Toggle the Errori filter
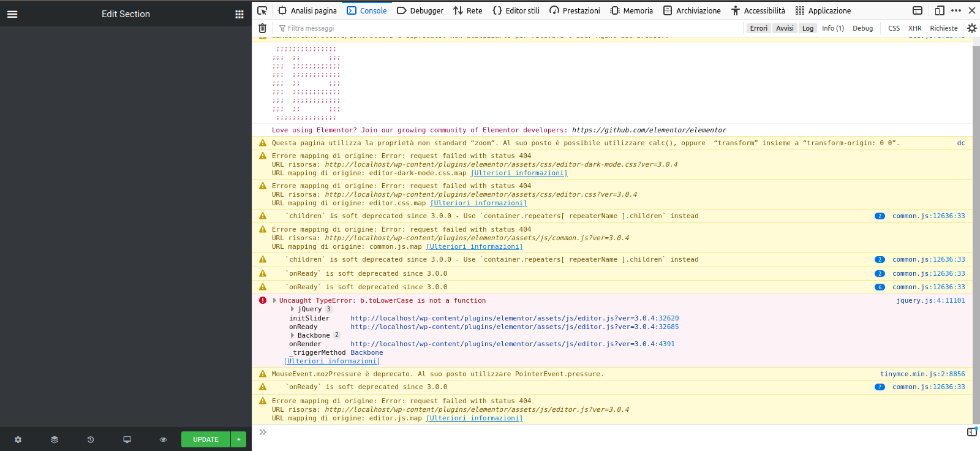The width and height of the screenshot is (980, 451). coord(759,28)
